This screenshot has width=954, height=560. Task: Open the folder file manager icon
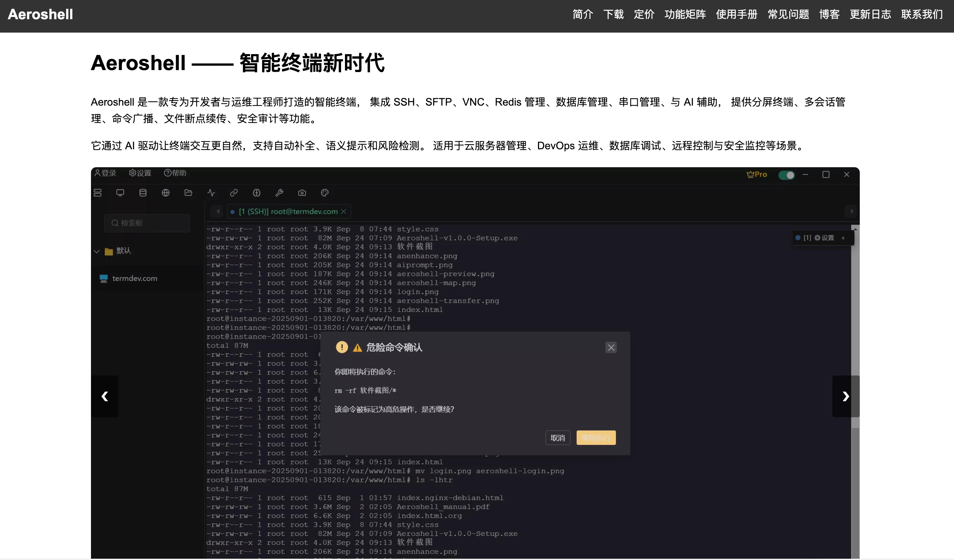point(188,193)
